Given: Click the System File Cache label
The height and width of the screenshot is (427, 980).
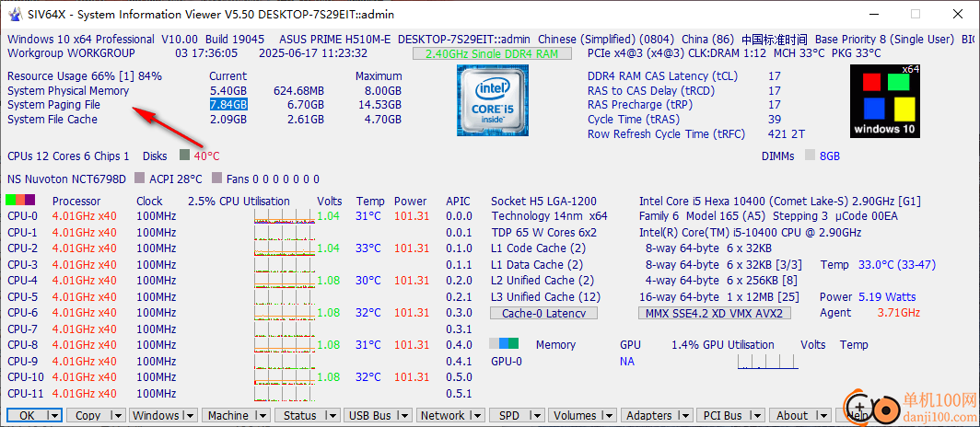Looking at the screenshot, I should pos(52,119).
